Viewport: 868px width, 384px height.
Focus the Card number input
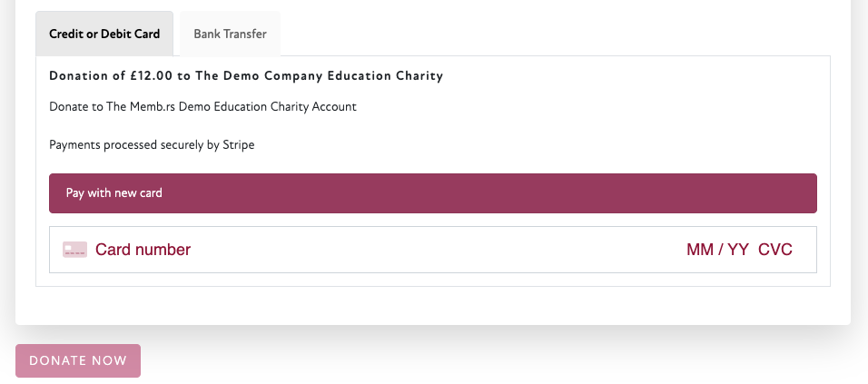click(143, 250)
